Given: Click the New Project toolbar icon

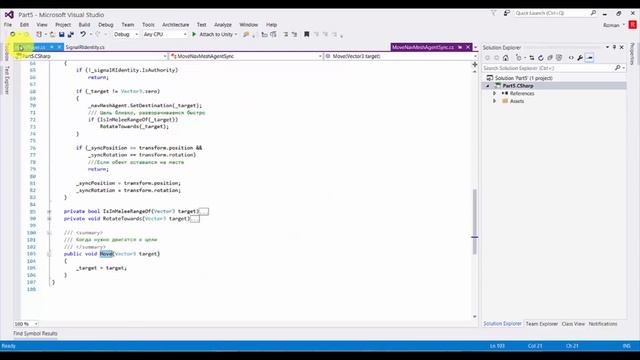Looking at the screenshot, I should pyautogui.click(x=39, y=35).
